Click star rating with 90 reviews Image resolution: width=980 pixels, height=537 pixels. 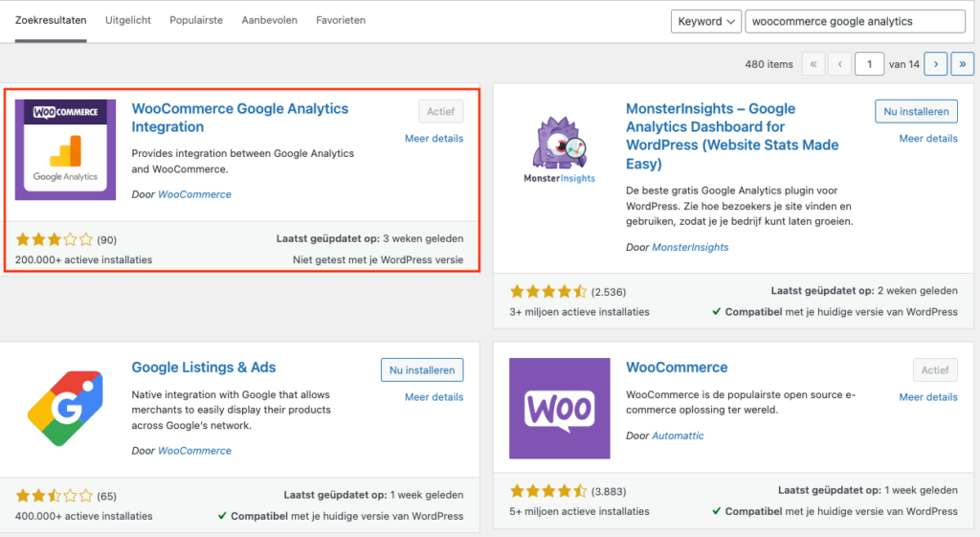tap(55, 239)
